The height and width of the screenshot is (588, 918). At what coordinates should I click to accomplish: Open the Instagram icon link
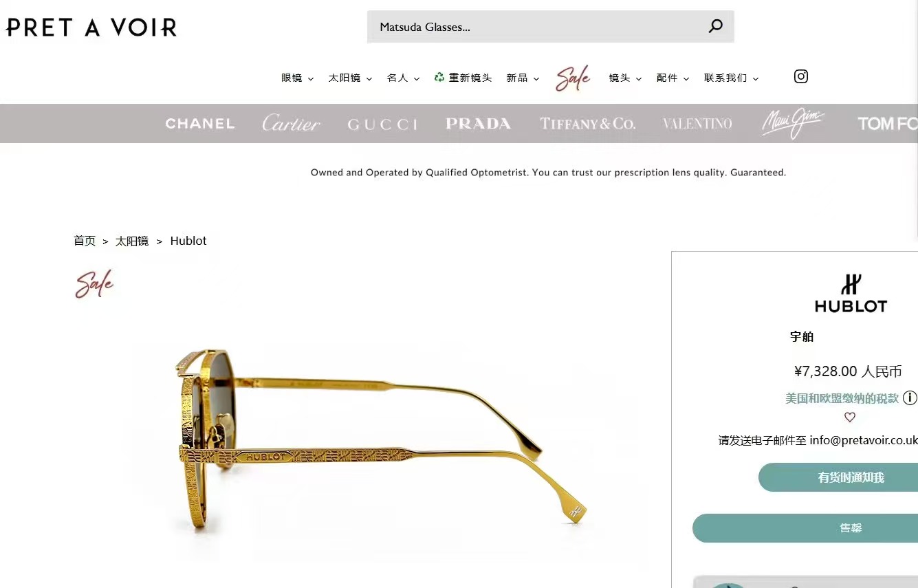(801, 76)
